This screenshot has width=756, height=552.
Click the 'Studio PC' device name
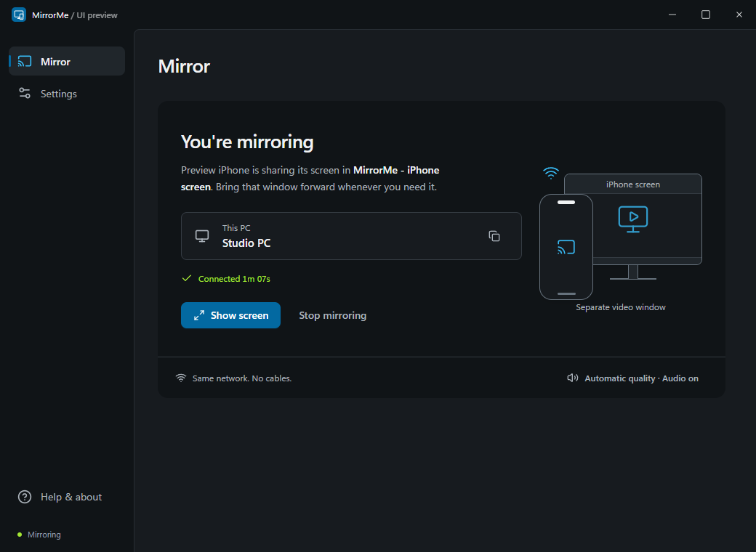[246, 243]
